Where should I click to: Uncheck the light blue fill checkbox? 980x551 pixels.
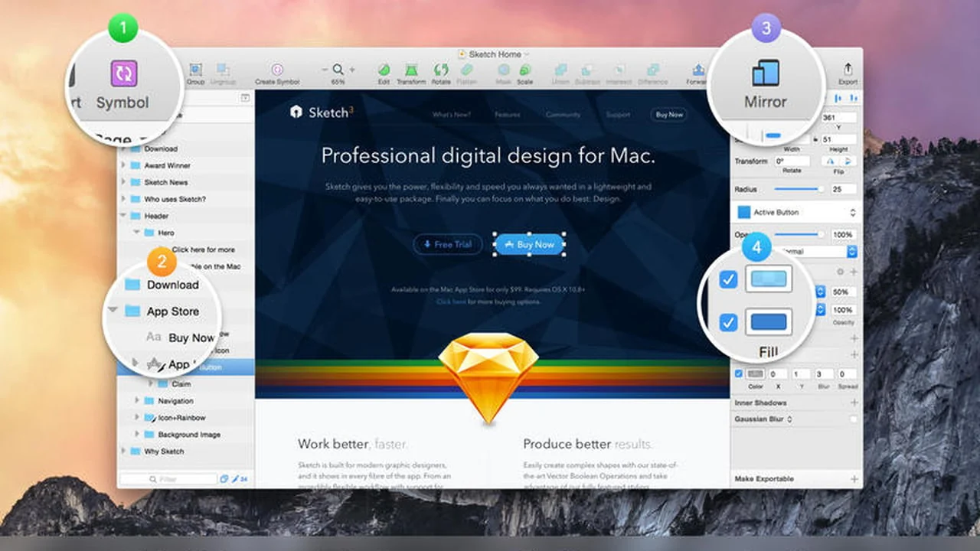pyautogui.click(x=728, y=280)
